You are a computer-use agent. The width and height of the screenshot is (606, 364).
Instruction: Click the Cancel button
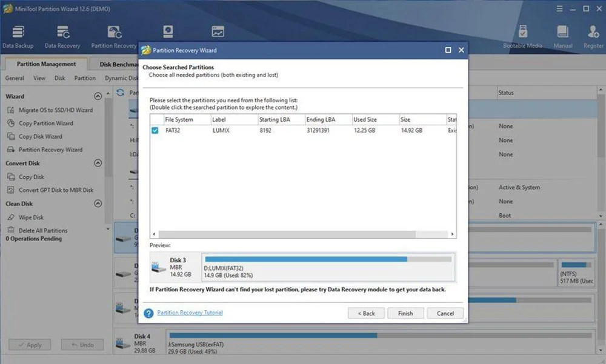click(445, 313)
